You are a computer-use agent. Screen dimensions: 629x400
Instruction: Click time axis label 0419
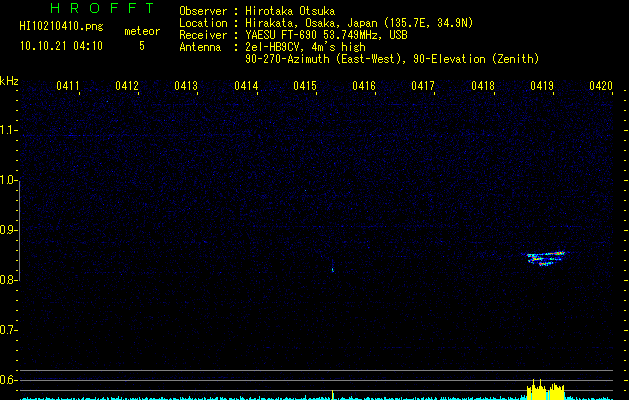point(542,86)
